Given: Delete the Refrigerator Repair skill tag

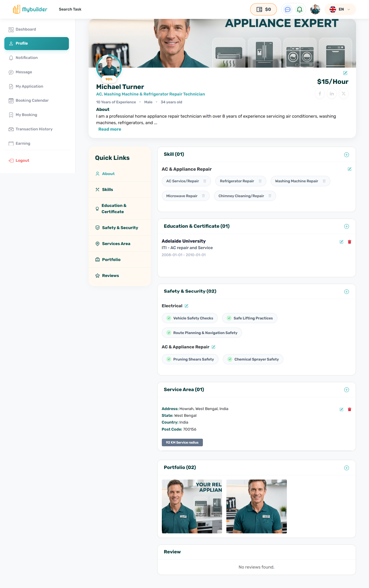Looking at the screenshot, I should 260,181.
